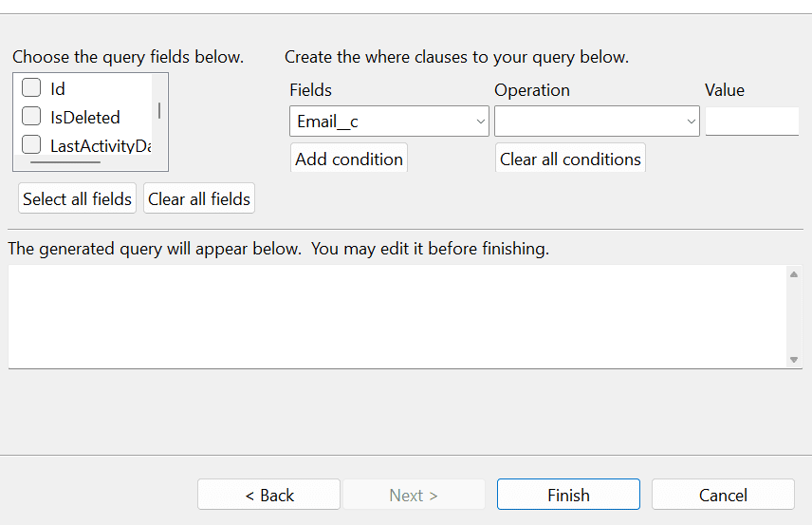The height and width of the screenshot is (525, 812).
Task: Click the field list horizontal scrollbar
Action: point(65,162)
